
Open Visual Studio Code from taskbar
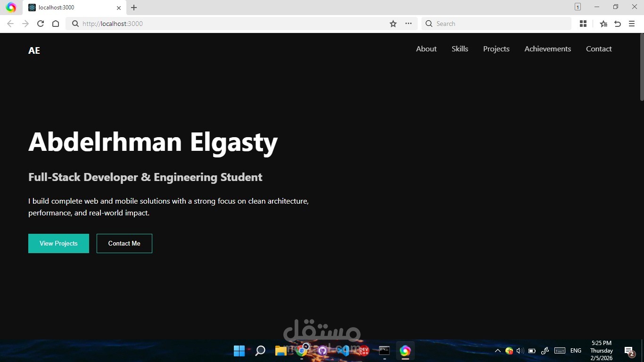click(x=343, y=351)
